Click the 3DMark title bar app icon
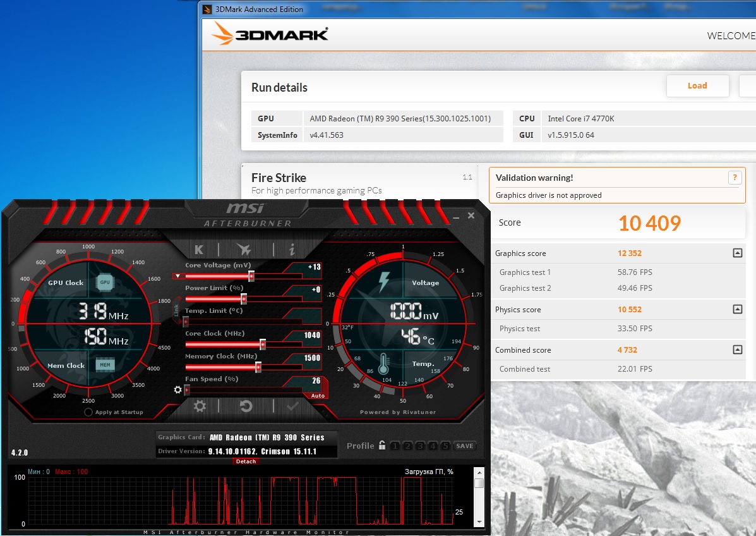The image size is (756, 536). (x=207, y=9)
